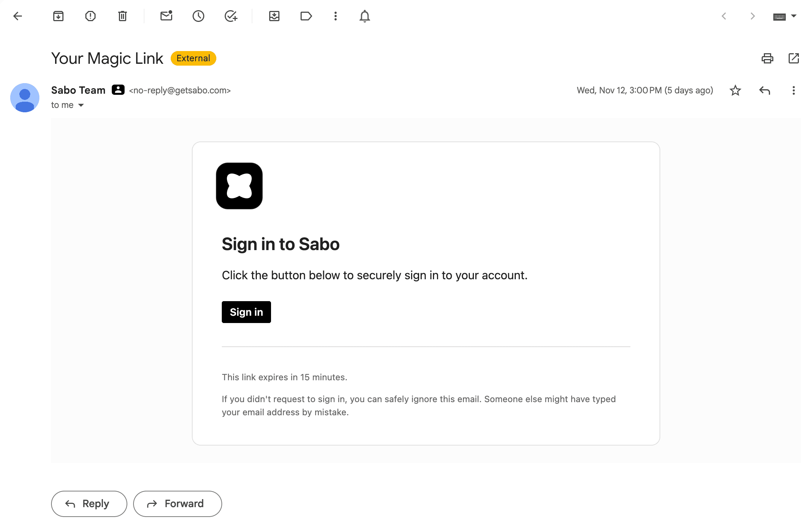Click the Sign in button
Image resolution: width=812 pixels, height=525 pixels.
coord(246,312)
